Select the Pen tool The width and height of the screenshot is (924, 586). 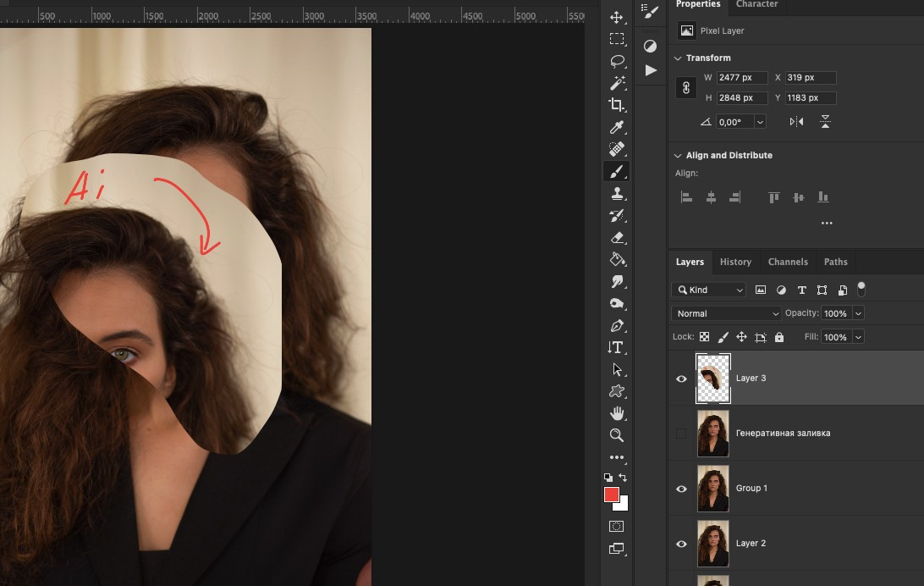click(x=617, y=325)
